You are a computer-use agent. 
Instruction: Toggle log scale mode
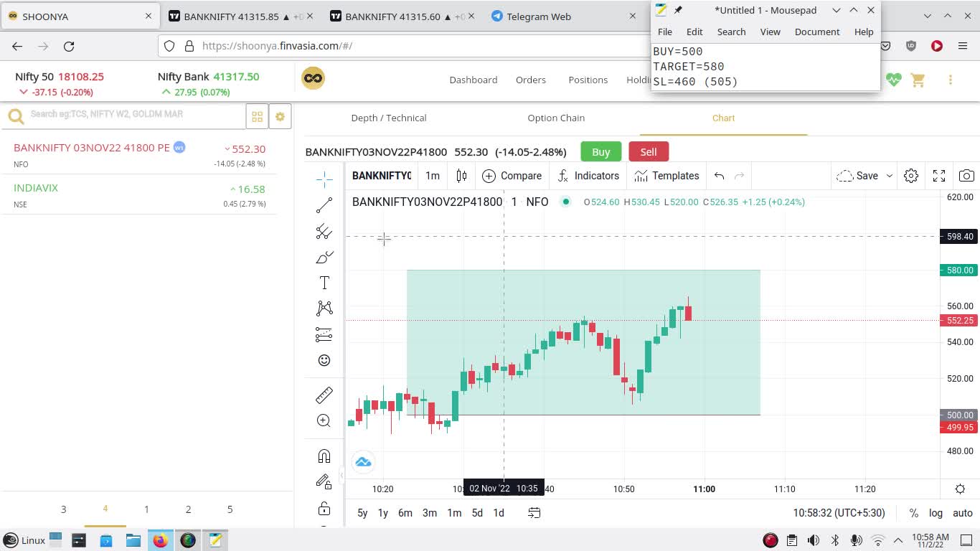pyautogui.click(x=936, y=513)
